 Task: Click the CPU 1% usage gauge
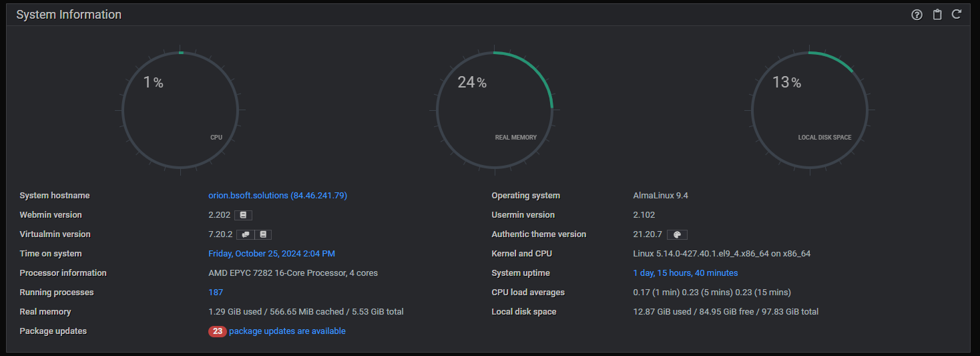(x=180, y=110)
